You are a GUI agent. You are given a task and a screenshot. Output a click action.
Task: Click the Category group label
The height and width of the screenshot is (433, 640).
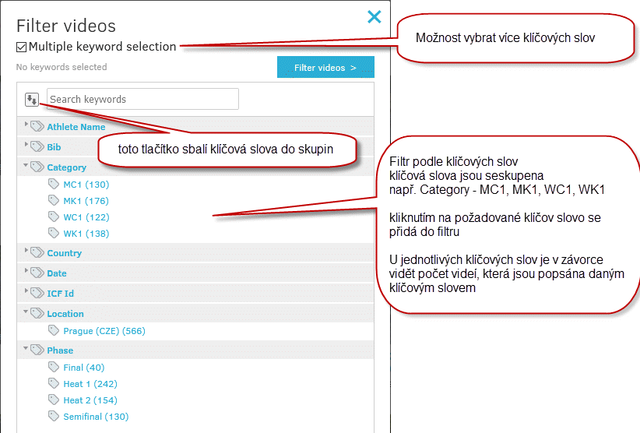coord(67,167)
